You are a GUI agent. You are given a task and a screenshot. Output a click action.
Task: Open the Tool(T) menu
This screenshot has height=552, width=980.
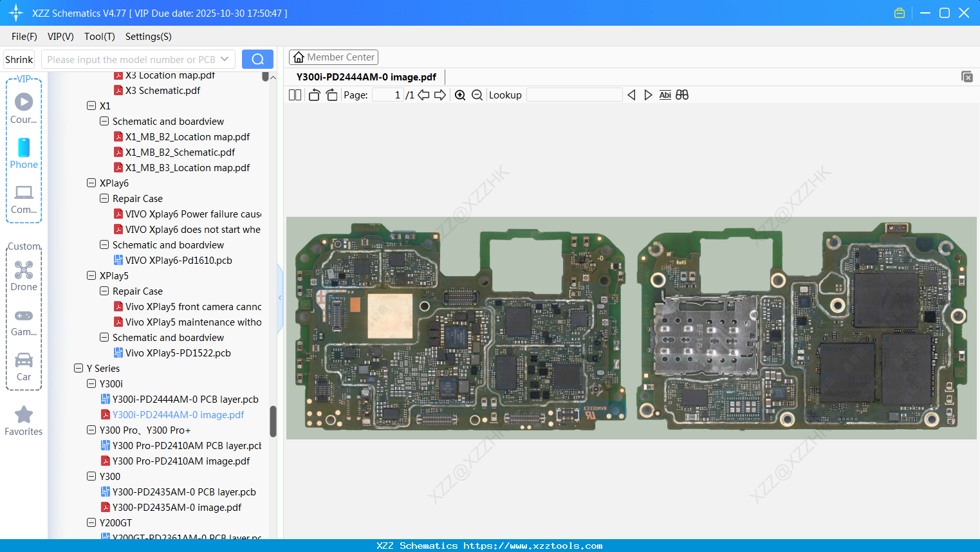tap(99, 37)
